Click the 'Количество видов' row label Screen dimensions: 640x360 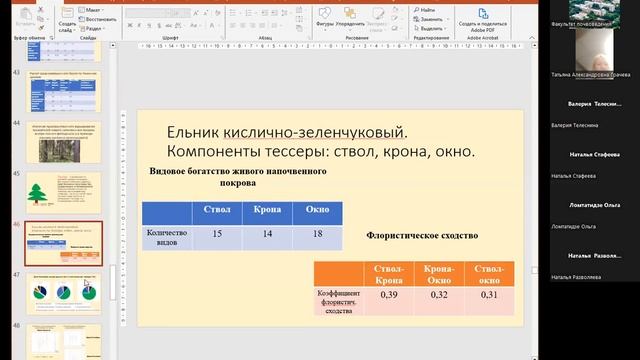167,238
